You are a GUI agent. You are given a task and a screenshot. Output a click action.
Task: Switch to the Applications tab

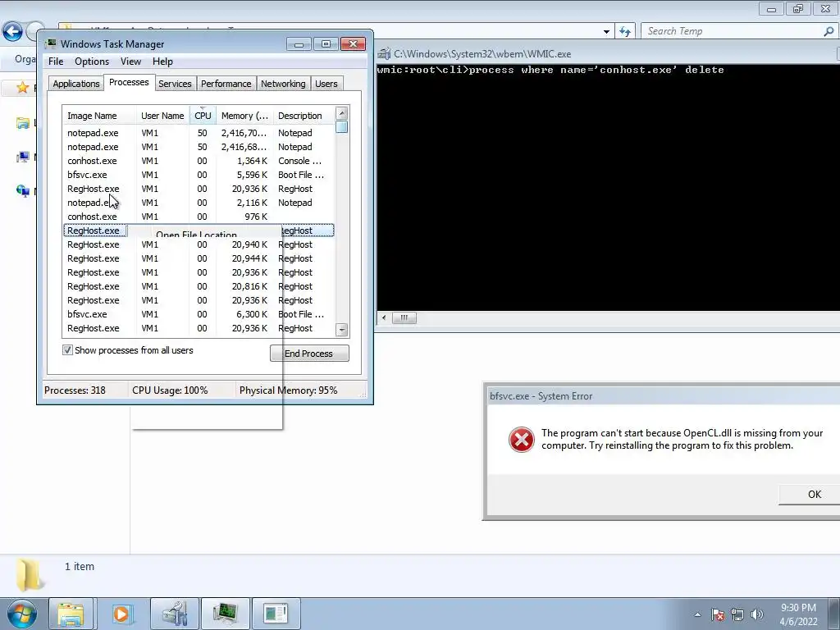pyautogui.click(x=76, y=84)
